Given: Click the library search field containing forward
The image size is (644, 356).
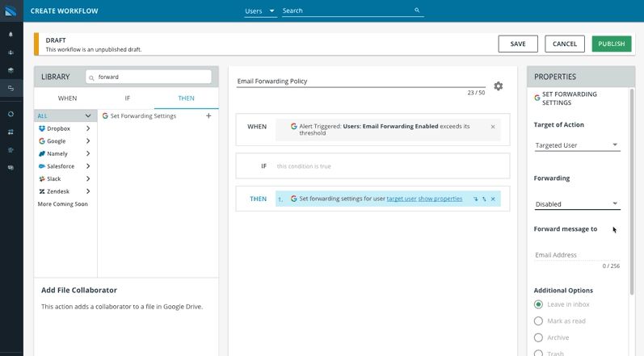Looking at the screenshot, I should (149, 77).
